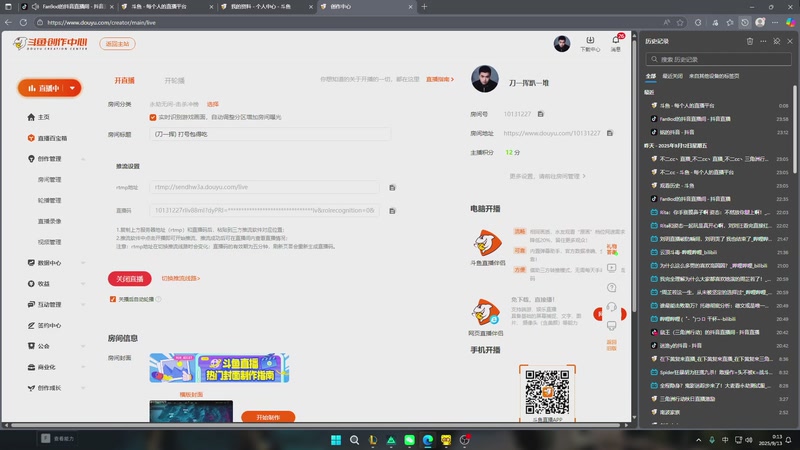Collapse the 创作管理 sidebar section
Screen dimensions: 800x450
pos(83,159)
